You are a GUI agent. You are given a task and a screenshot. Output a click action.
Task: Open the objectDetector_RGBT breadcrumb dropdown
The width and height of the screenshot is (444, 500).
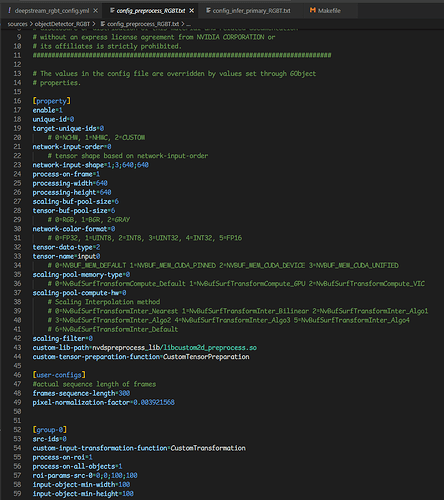(x=62, y=24)
